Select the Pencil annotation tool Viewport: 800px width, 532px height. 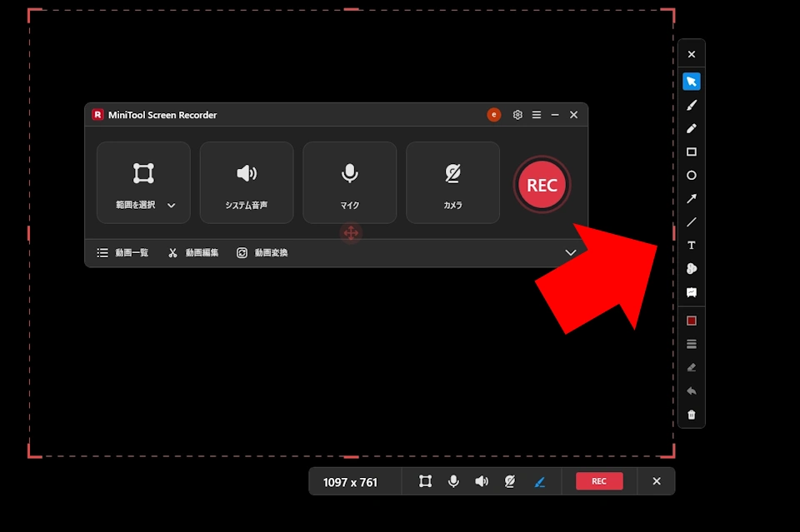[x=691, y=128]
